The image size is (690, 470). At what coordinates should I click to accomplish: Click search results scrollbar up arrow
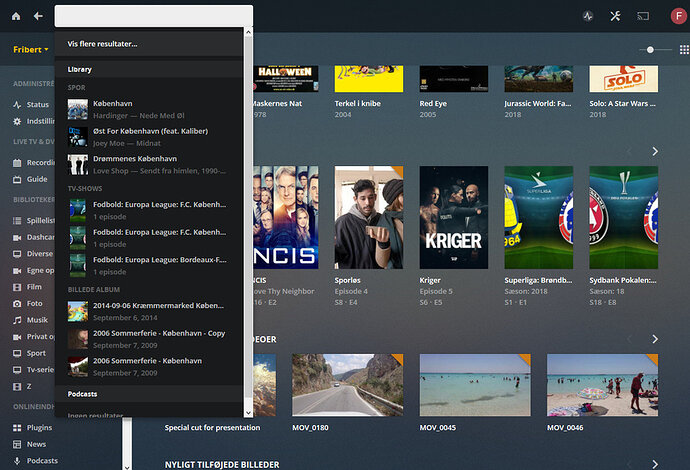coord(248,32)
